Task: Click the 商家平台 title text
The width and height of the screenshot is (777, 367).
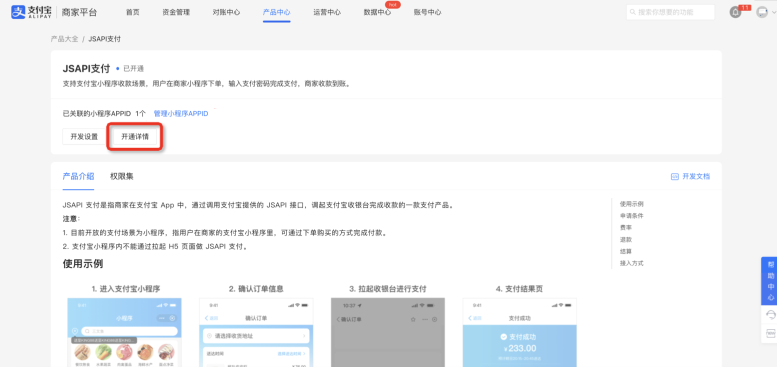Action: [79, 12]
